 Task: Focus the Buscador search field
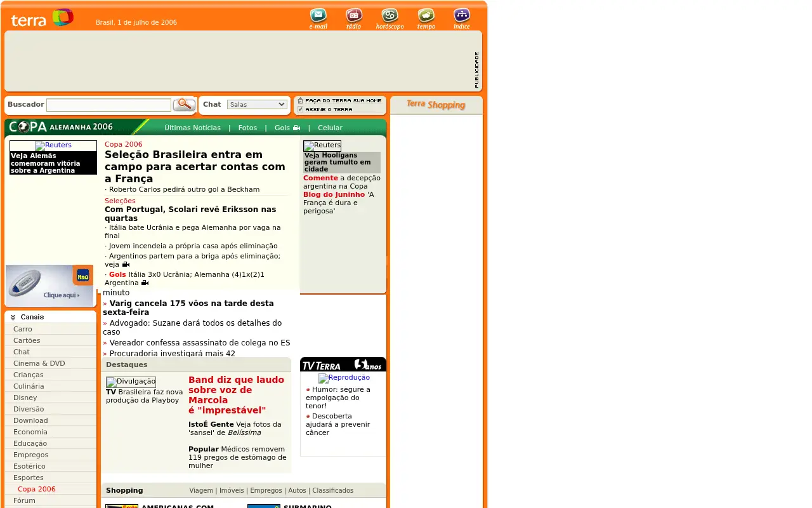(x=108, y=105)
